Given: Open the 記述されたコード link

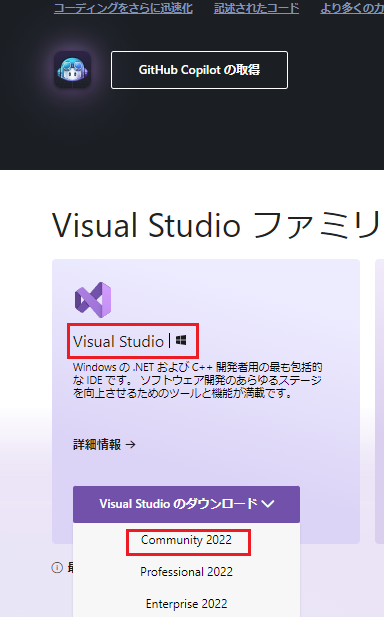Looking at the screenshot, I should coord(256,8).
